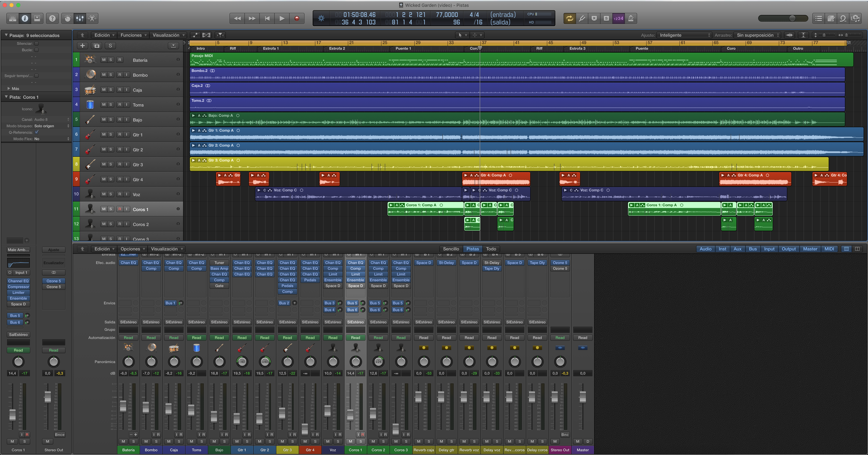Expand the Más disclosure triangle
This screenshot has height=455, width=868.
point(8,88)
